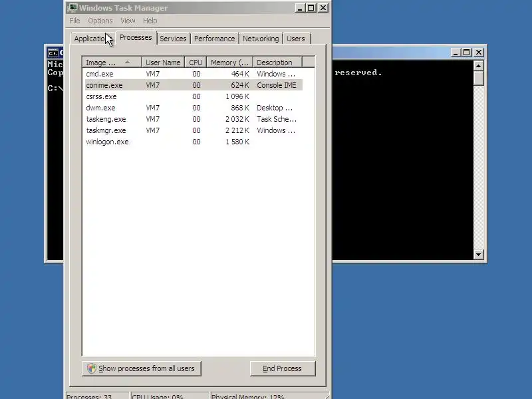
Task: Select the winlogon.exe process
Action: (x=194, y=142)
